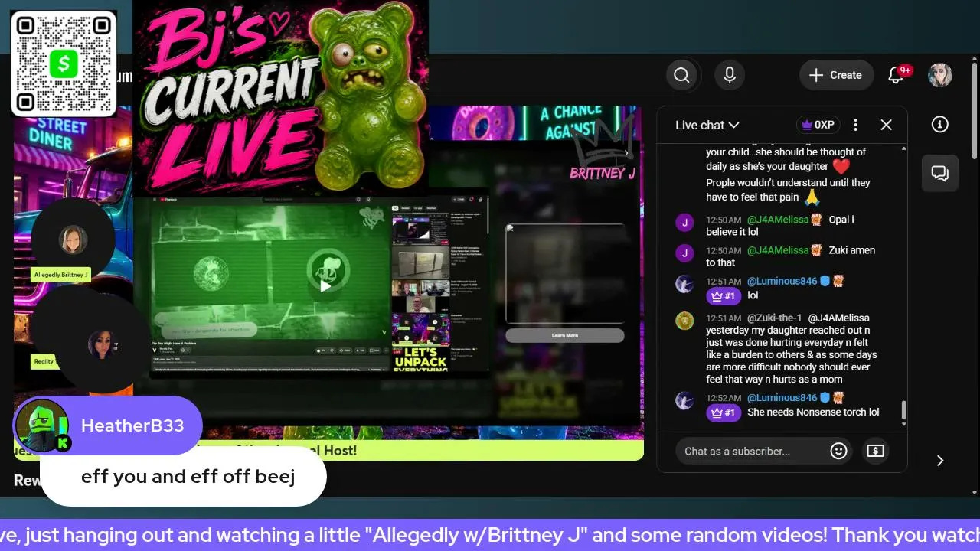Click the message 'Zuki amen to that'
The image size is (980, 551).
pos(790,256)
